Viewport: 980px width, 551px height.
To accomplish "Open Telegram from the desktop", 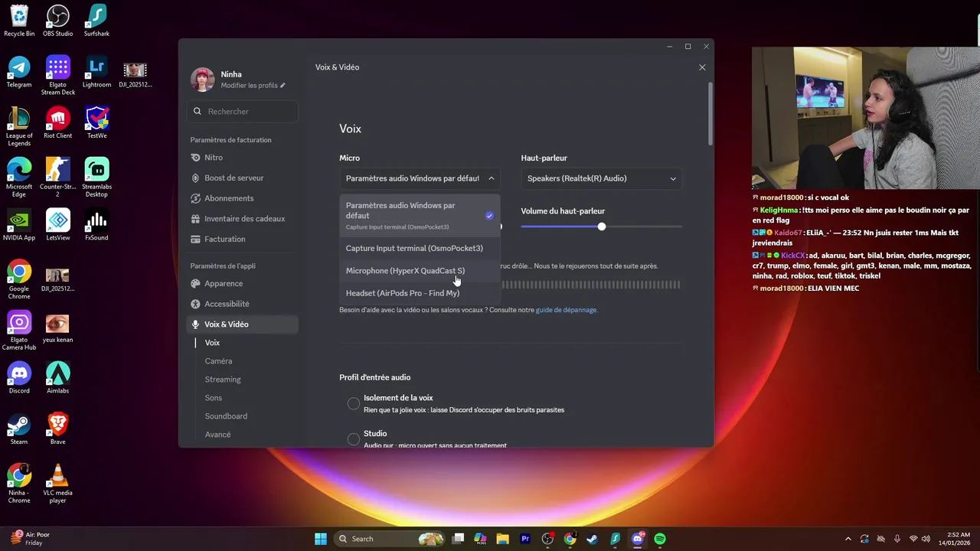I will (19, 71).
